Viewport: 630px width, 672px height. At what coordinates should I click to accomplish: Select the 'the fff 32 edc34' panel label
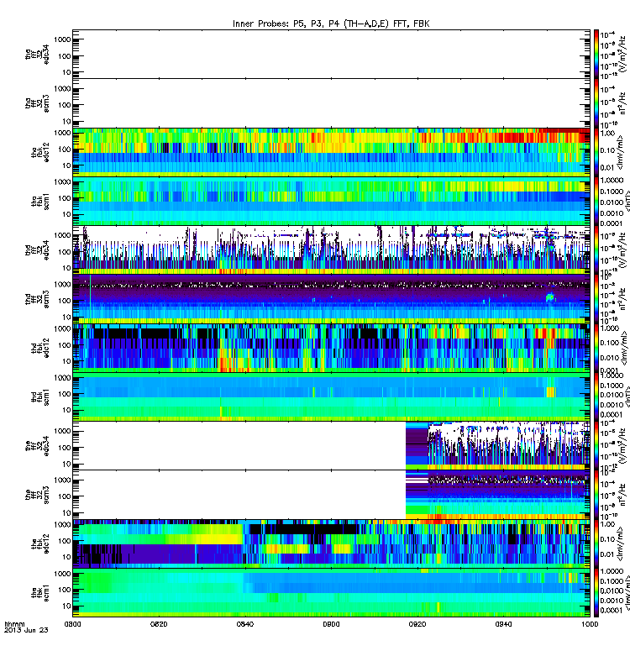coord(37,446)
